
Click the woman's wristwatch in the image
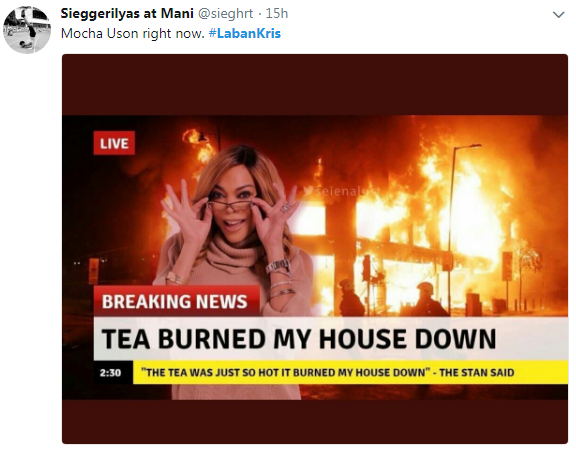278,266
